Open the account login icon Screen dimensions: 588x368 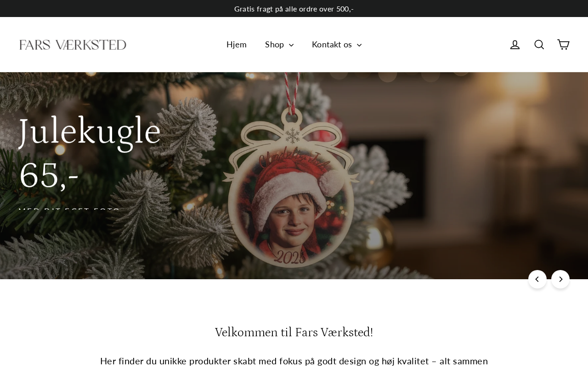click(x=515, y=45)
